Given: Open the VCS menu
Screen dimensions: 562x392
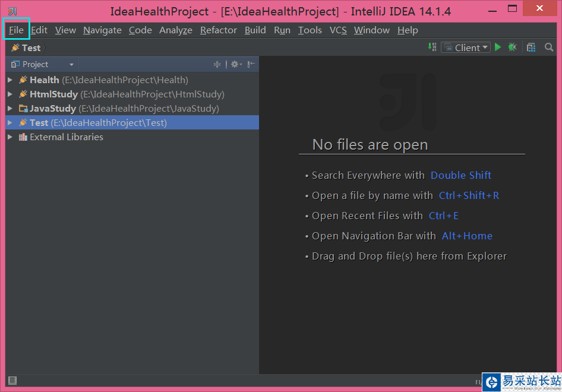Looking at the screenshot, I should [338, 30].
